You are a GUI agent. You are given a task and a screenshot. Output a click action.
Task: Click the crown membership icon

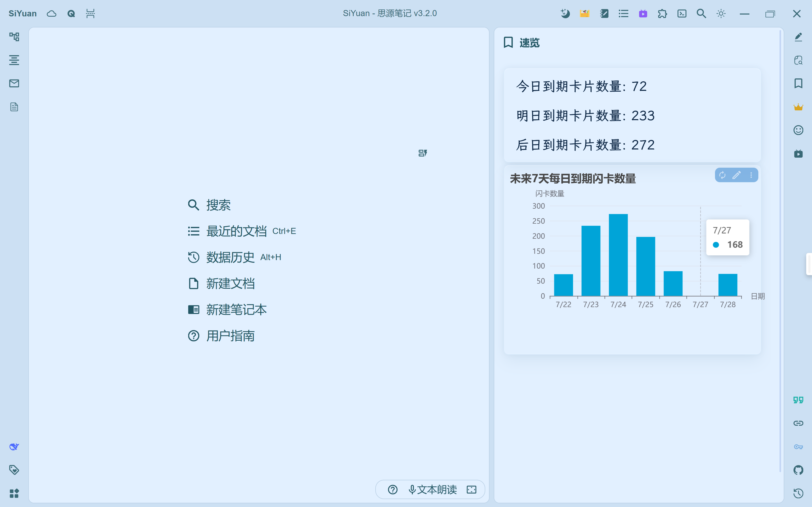coord(798,107)
